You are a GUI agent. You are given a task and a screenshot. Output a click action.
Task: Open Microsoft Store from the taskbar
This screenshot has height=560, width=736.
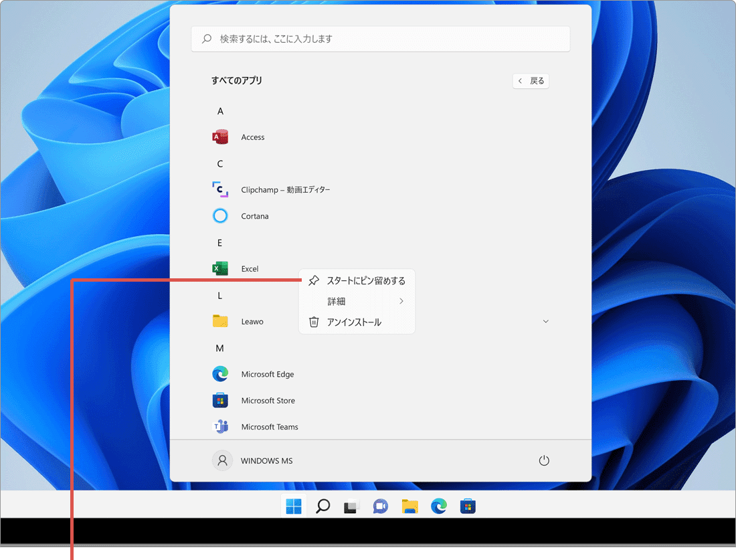[468, 506]
